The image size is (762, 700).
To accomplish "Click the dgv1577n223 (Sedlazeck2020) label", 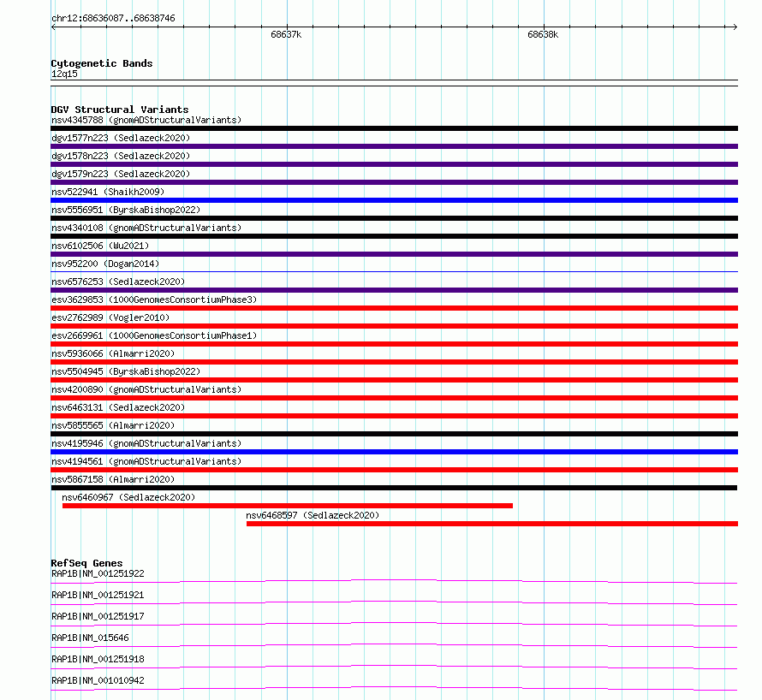I will [121, 138].
